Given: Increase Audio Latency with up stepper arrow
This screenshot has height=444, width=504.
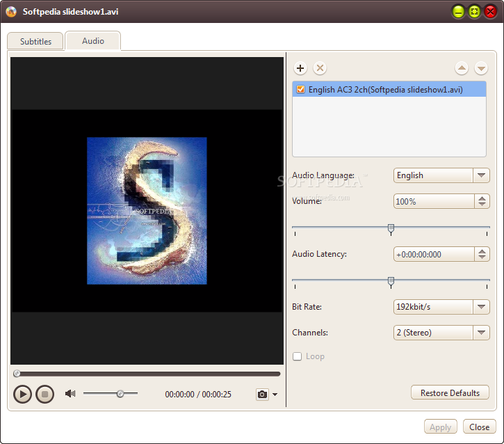Looking at the screenshot, I should (x=482, y=251).
